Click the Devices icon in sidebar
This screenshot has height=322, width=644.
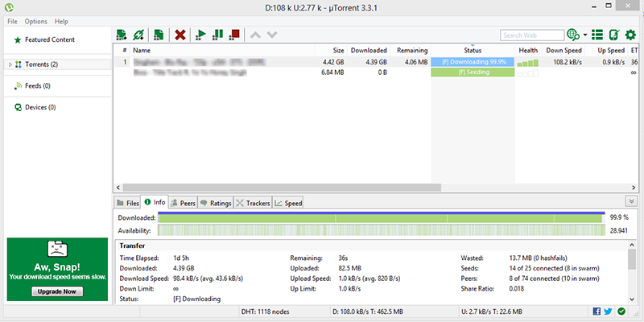18,107
